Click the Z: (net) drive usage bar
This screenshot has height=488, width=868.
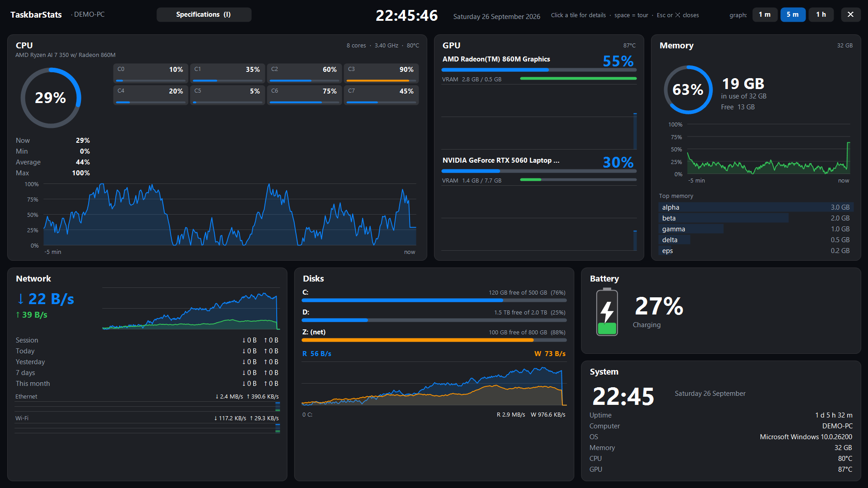434,340
